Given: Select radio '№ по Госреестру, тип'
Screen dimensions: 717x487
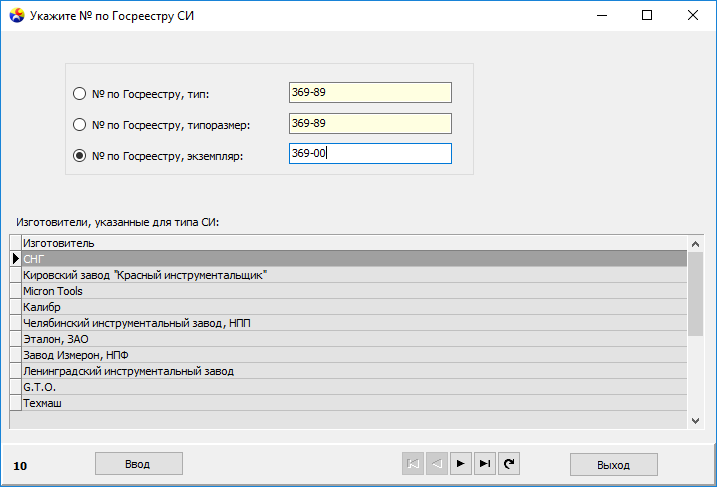Looking at the screenshot, I should click(80, 94).
